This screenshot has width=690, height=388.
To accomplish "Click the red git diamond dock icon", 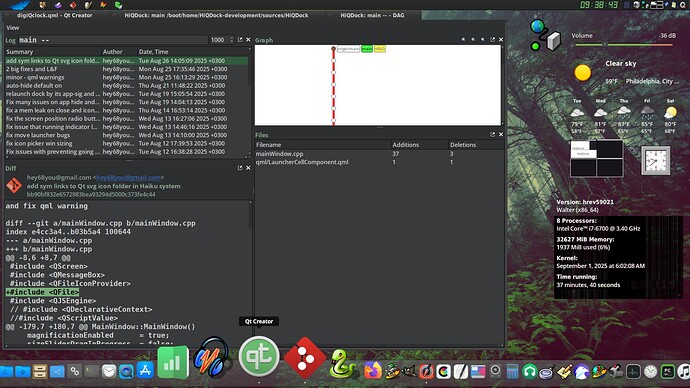I will [x=305, y=358].
